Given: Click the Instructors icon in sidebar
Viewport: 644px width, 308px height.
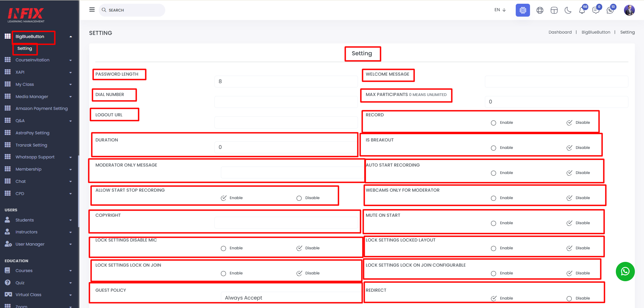Looking at the screenshot, I should pos(7,232).
